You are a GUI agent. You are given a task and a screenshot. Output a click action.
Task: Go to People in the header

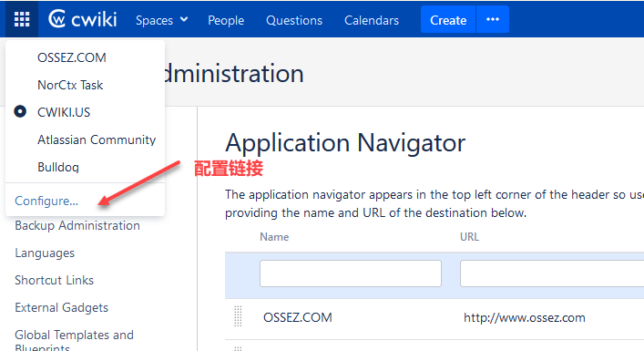[x=226, y=20]
